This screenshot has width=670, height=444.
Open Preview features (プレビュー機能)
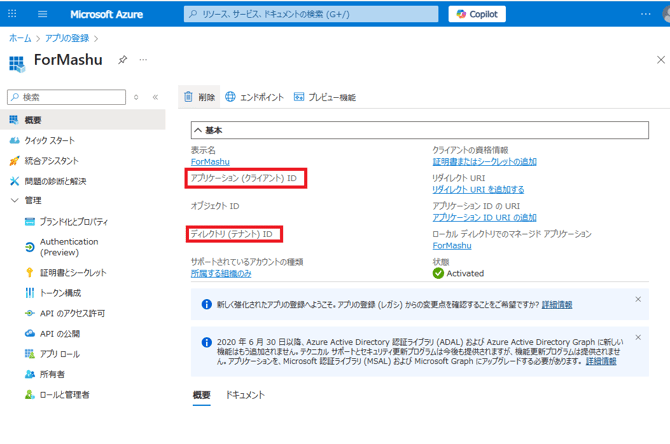tap(324, 97)
